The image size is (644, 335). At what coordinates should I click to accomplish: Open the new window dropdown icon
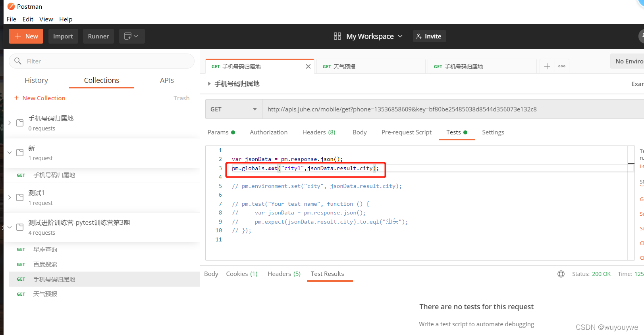point(132,36)
